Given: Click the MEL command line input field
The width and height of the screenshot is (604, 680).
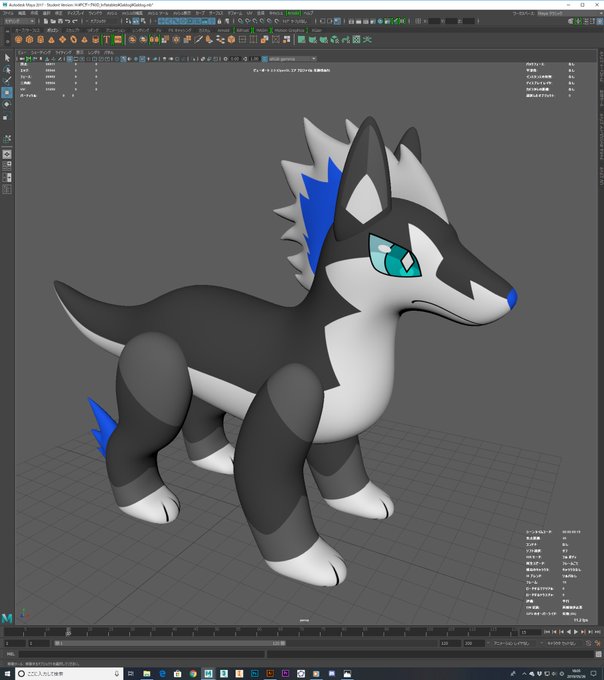Looking at the screenshot, I should 141,654.
